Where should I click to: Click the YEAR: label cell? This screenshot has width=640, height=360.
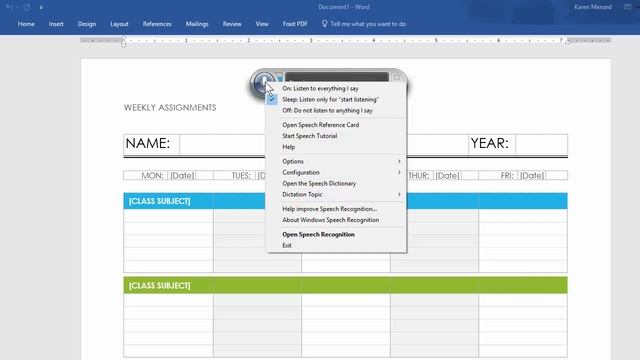tap(492, 144)
